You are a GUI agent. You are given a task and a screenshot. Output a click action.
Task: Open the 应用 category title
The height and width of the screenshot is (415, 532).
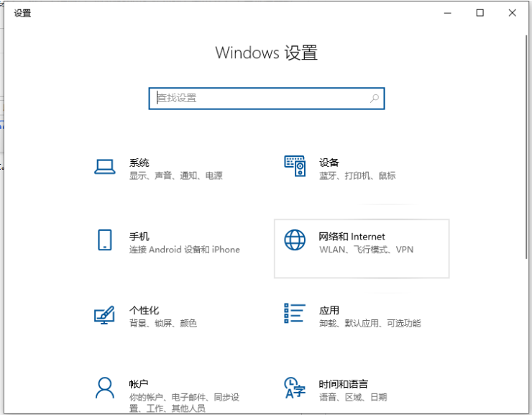pyautogui.click(x=329, y=311)
